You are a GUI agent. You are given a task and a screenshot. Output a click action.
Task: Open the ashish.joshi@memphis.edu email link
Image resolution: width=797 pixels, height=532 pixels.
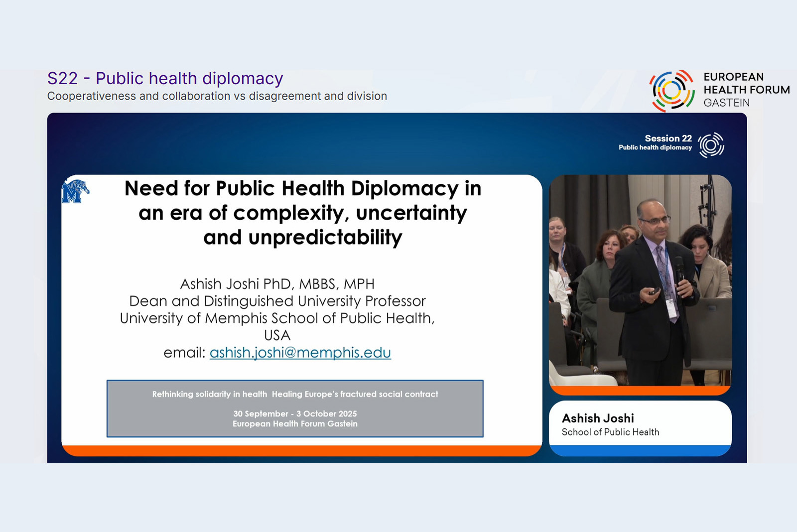(301, 353)
